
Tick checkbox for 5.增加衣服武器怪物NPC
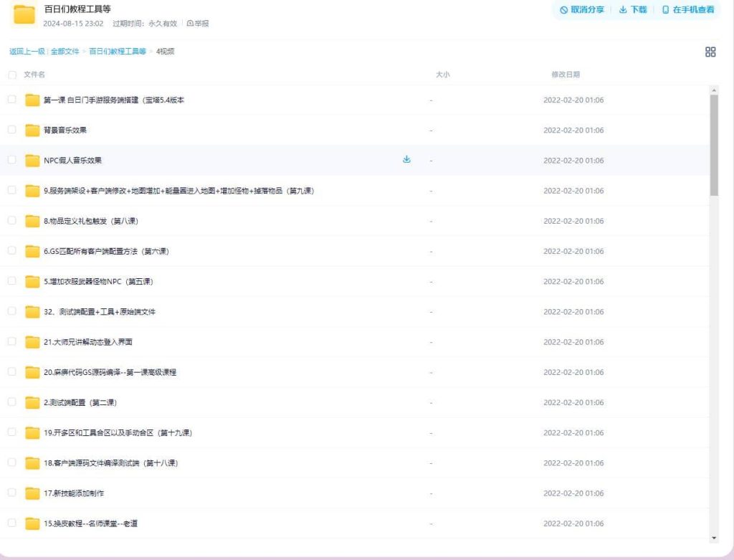[x=12, y=281]
